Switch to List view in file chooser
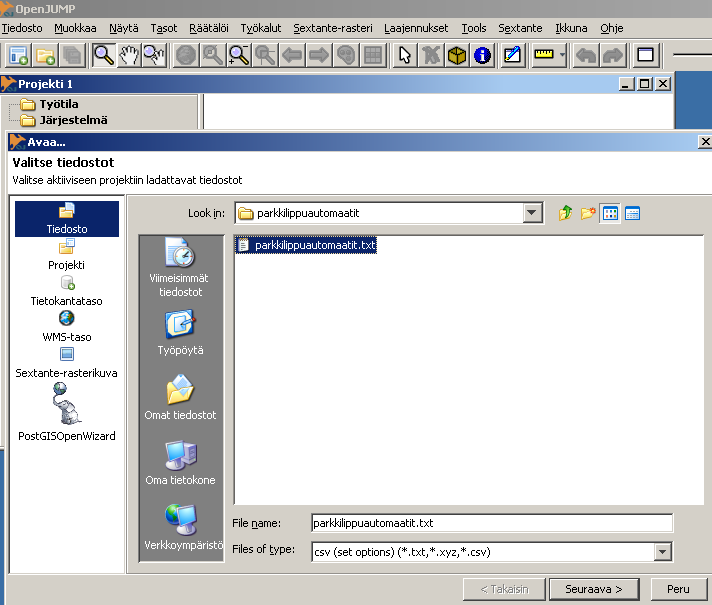This screenshot has height=605, width=712. click(610, 213)
